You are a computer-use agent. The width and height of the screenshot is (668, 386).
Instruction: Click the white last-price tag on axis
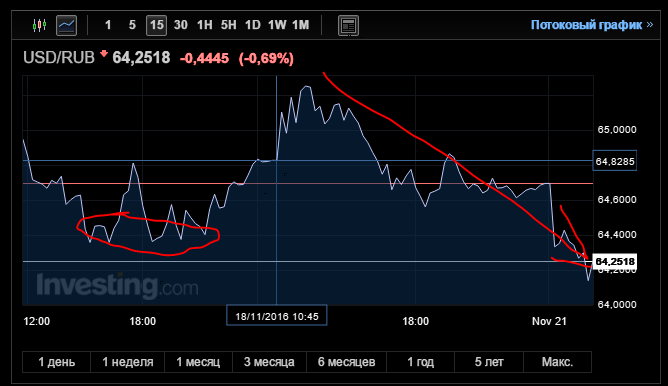615,261
